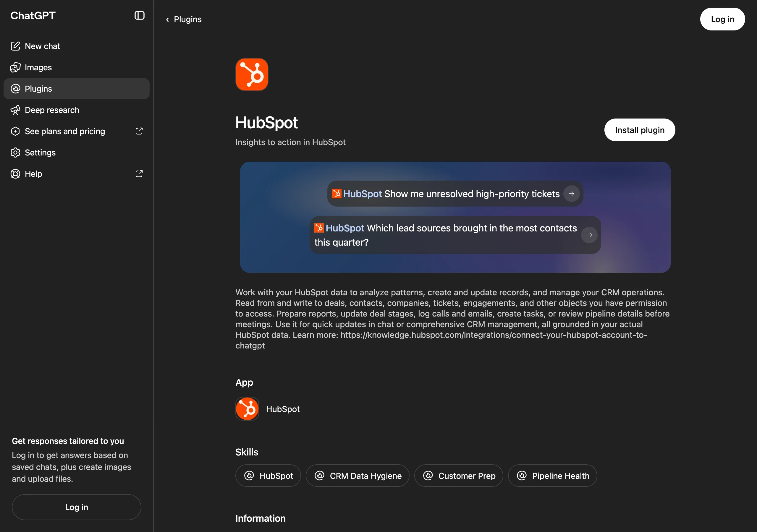Click the New chat pencil icon
Screen dimensions: 757x532
(15, 46)
